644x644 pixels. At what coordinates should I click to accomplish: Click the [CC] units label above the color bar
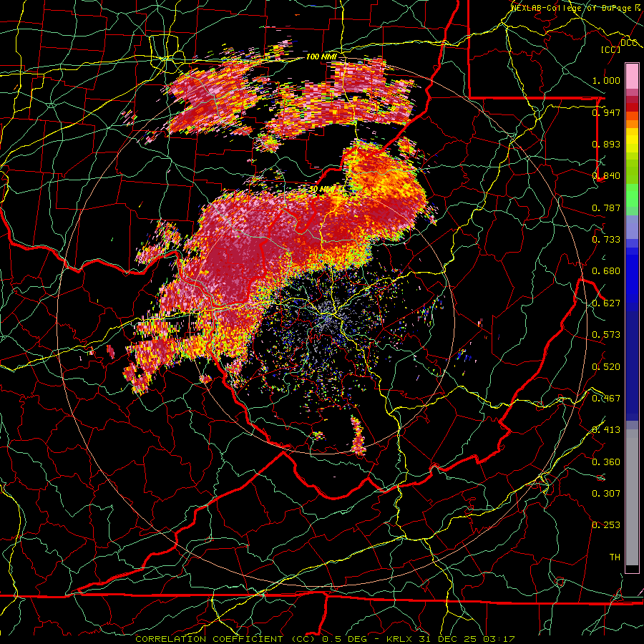coord(610,49)
